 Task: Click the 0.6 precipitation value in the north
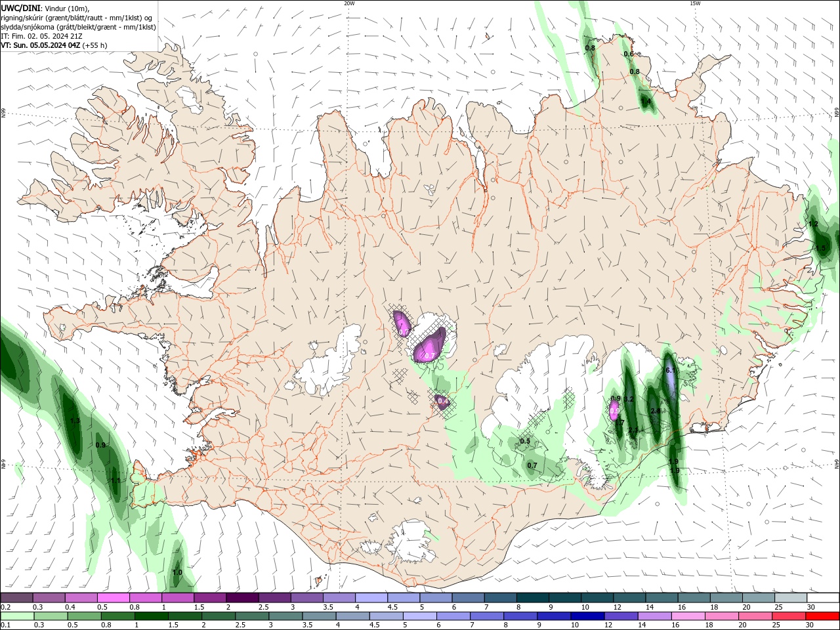coord(629,54)
